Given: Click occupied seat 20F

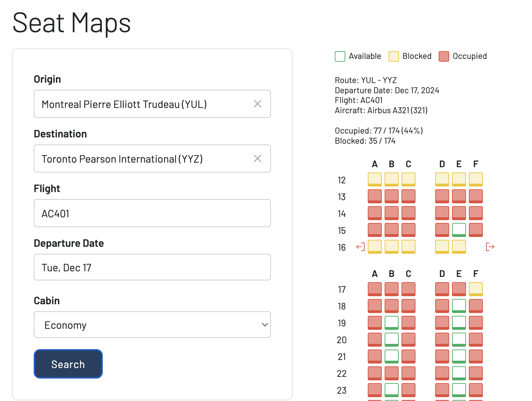Looking at the screenshot, I should pyautogui.click(x=476, y=339).
